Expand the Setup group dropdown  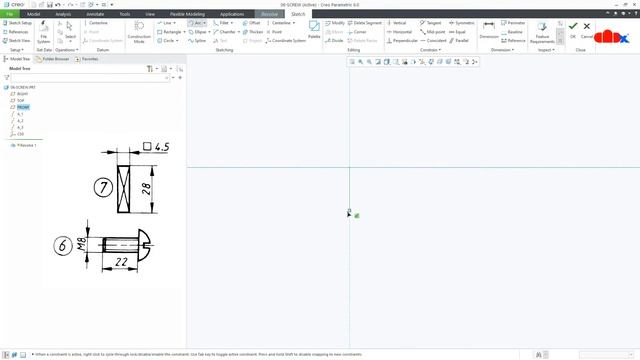tap(17, 50)
